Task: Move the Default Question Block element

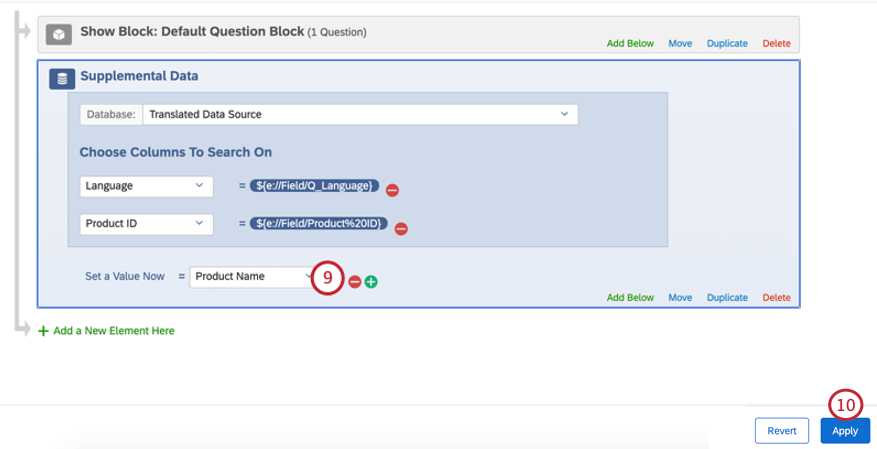Action: (x=680, y=44)
